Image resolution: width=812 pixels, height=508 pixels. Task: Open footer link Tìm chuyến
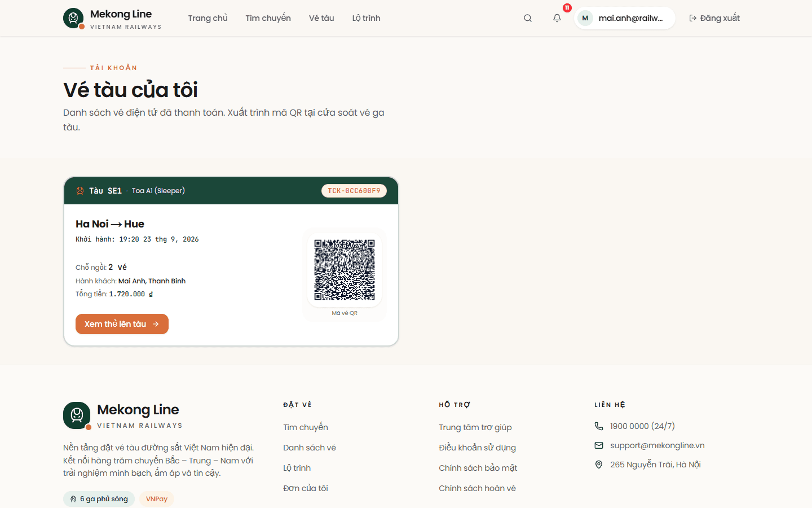click(x=306, y=427)
